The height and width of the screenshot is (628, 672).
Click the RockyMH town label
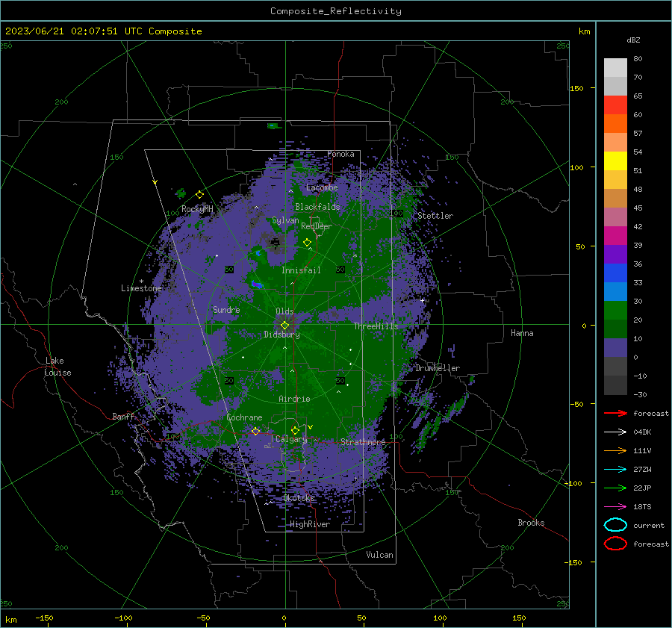[x=197, y=209]
